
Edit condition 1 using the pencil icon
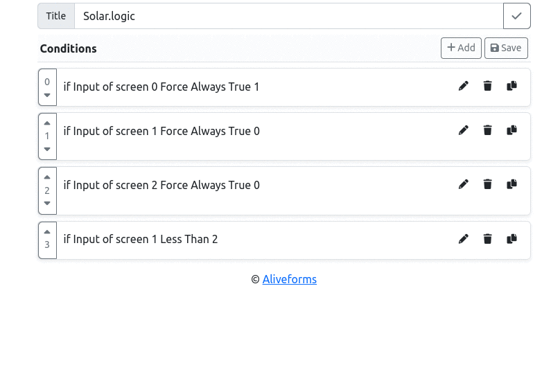(x=463, y=130)
